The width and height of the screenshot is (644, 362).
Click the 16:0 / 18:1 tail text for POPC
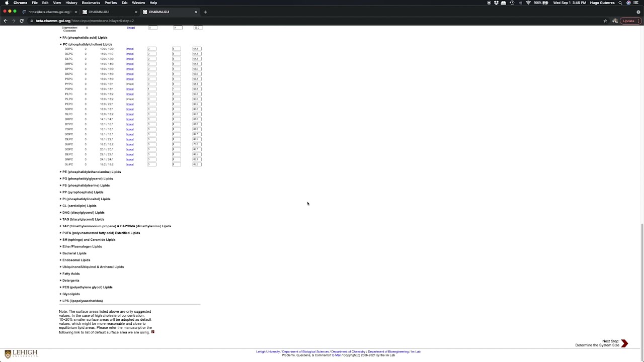click(107, 89)
